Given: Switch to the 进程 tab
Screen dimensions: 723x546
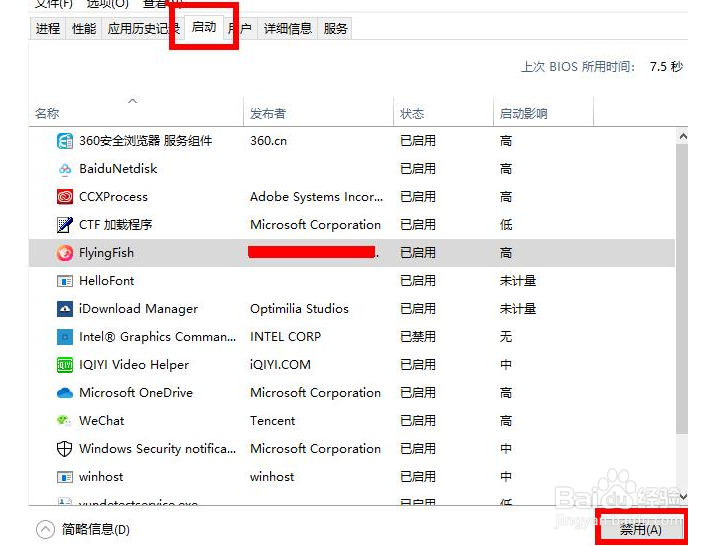Looking at the screenshot, I should [x=48, y=29].
